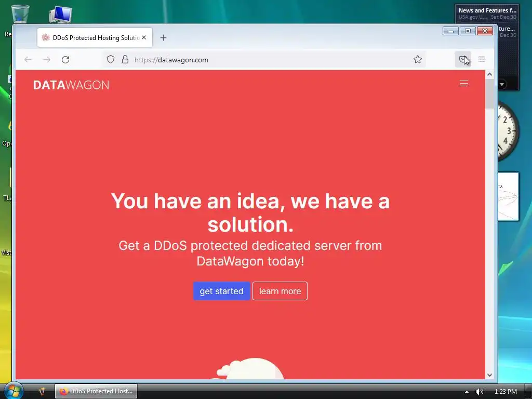Click the learn more button
This screenshot has width=532, height=399.
point(280,291)
